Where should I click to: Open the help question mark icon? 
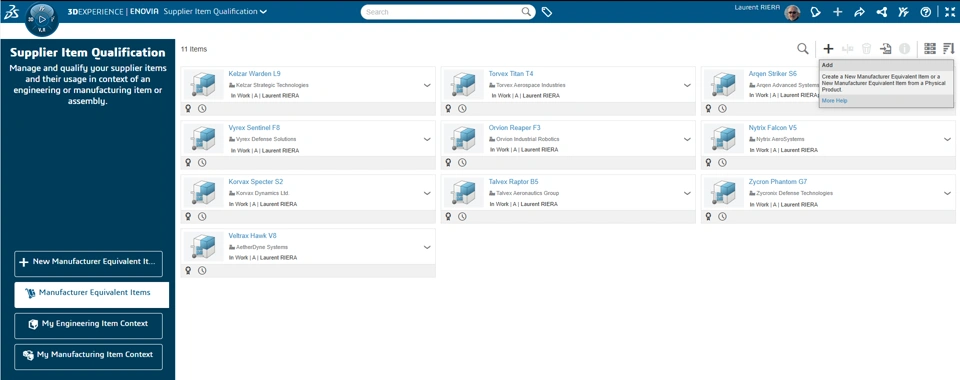[x=926, y=12]
